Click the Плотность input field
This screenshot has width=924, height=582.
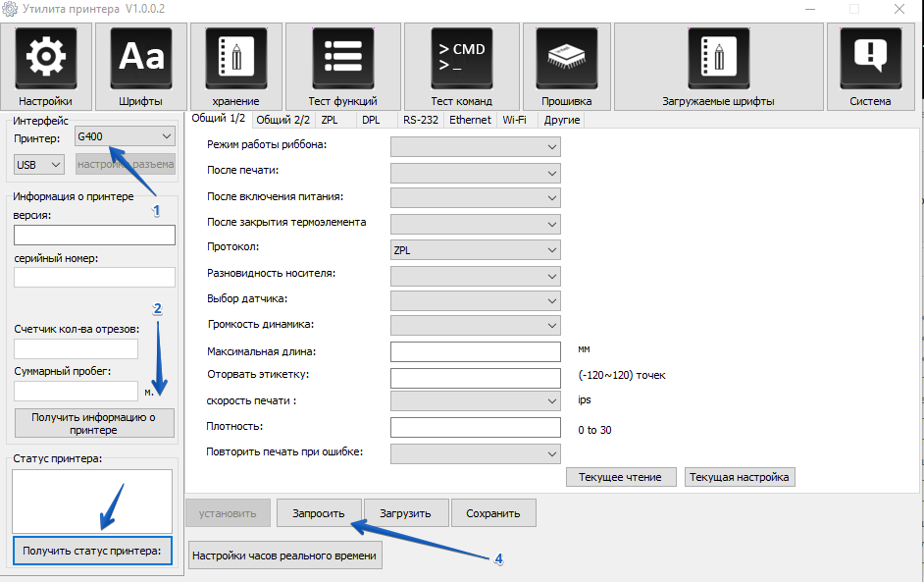[475, 427]
